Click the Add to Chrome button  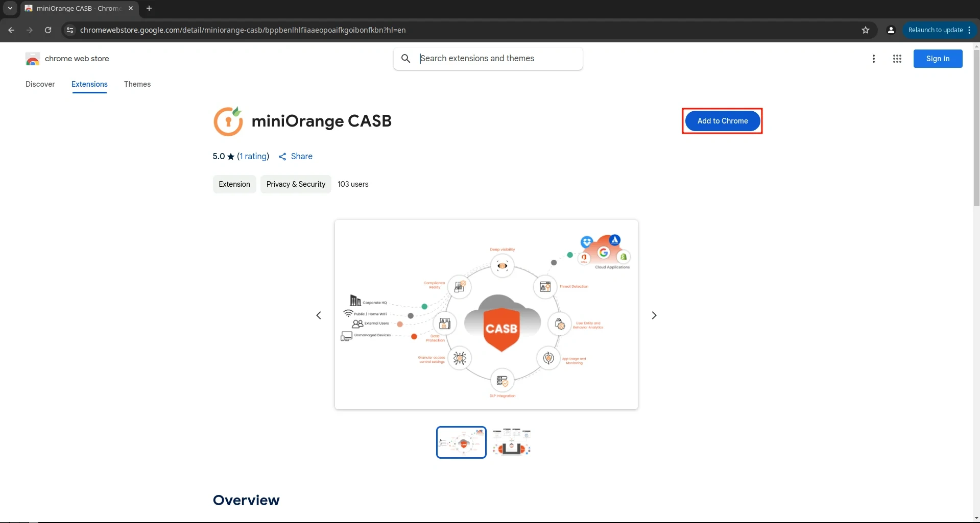click(722, 121)
